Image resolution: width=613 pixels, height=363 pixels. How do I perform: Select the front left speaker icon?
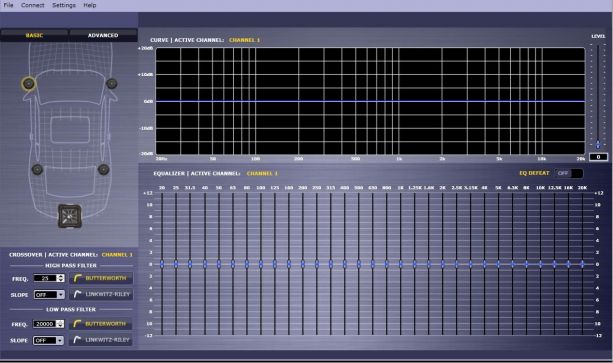click(x=29, y=84)
